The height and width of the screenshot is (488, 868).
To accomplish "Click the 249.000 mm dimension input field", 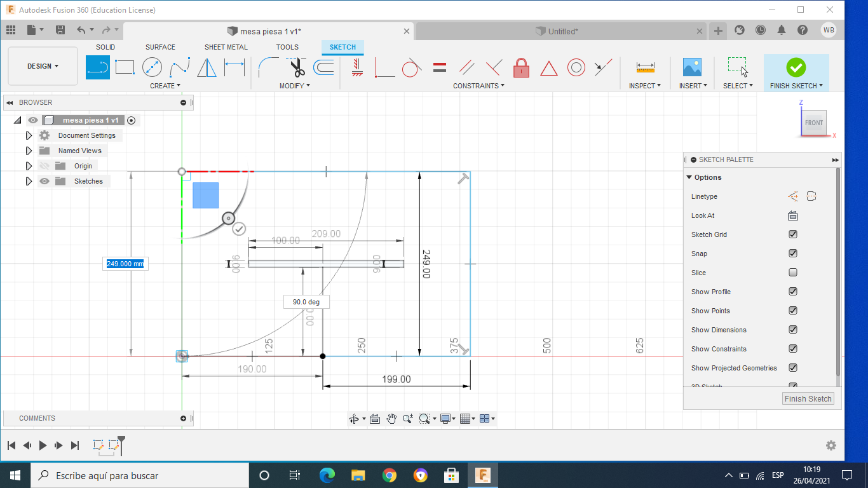I will pos(125,264).
